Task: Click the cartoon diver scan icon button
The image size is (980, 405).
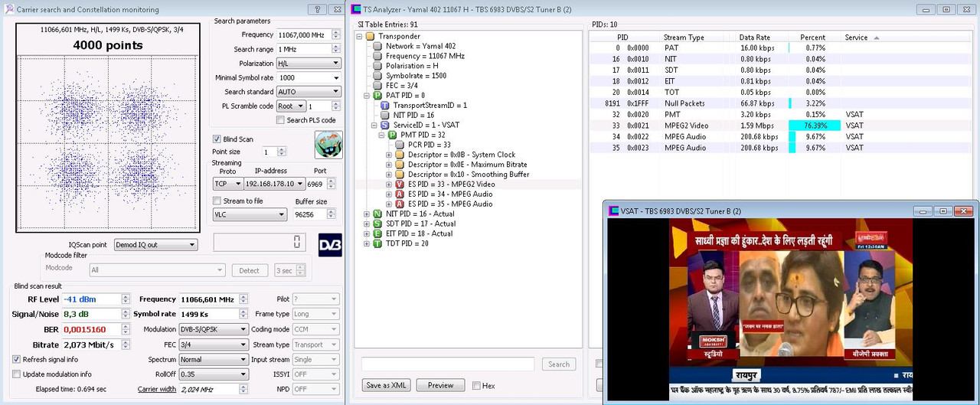Action: (328, 145)
